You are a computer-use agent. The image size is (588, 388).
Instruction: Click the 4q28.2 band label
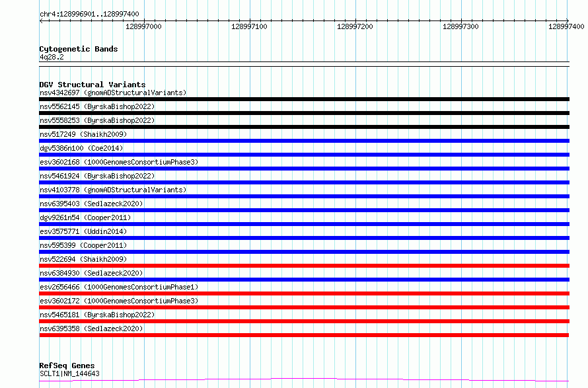[x=52, y=57]
